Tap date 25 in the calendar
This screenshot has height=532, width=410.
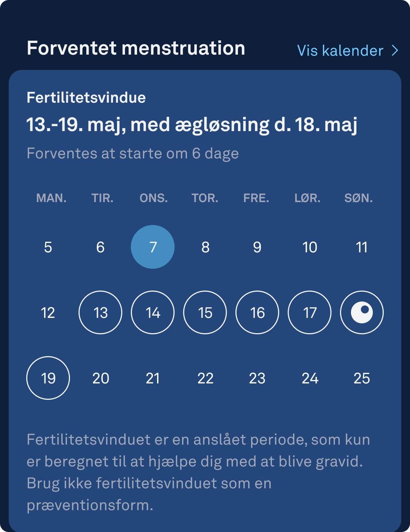pos(362,378)
